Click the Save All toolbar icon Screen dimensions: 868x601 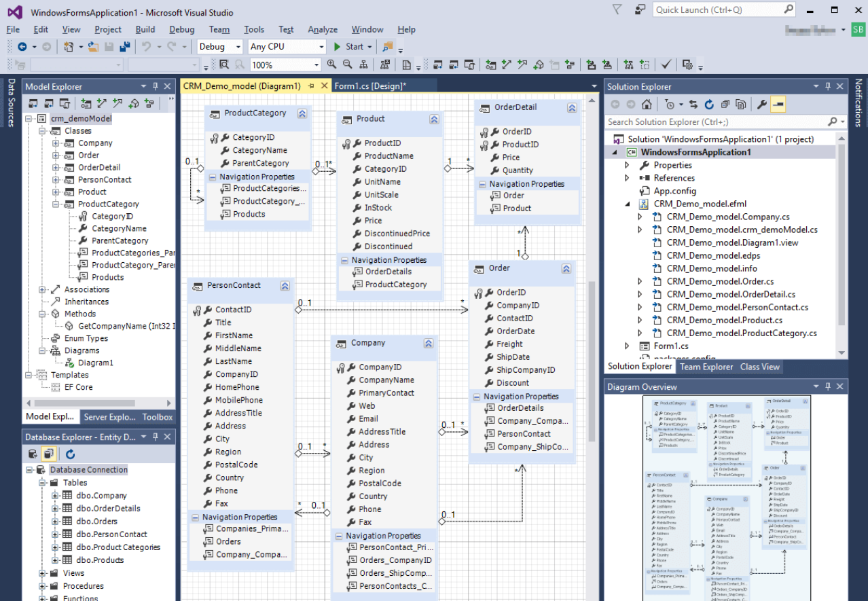pos(124,47)
